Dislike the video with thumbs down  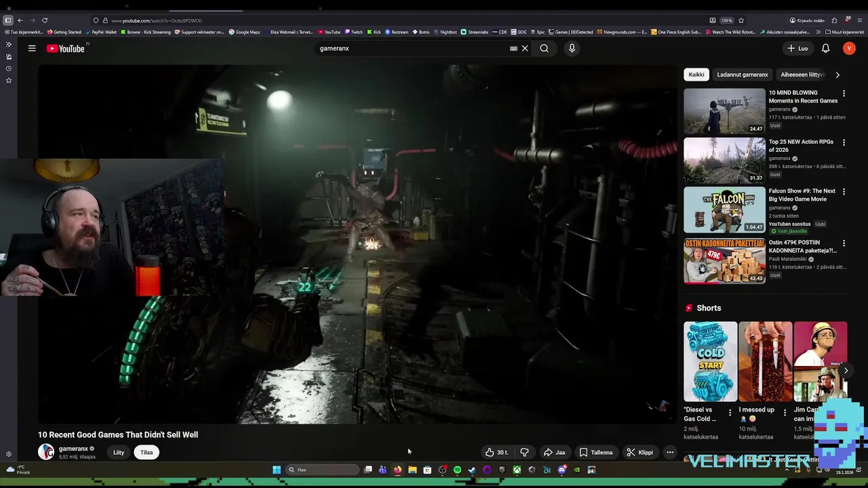pos(524,452)
